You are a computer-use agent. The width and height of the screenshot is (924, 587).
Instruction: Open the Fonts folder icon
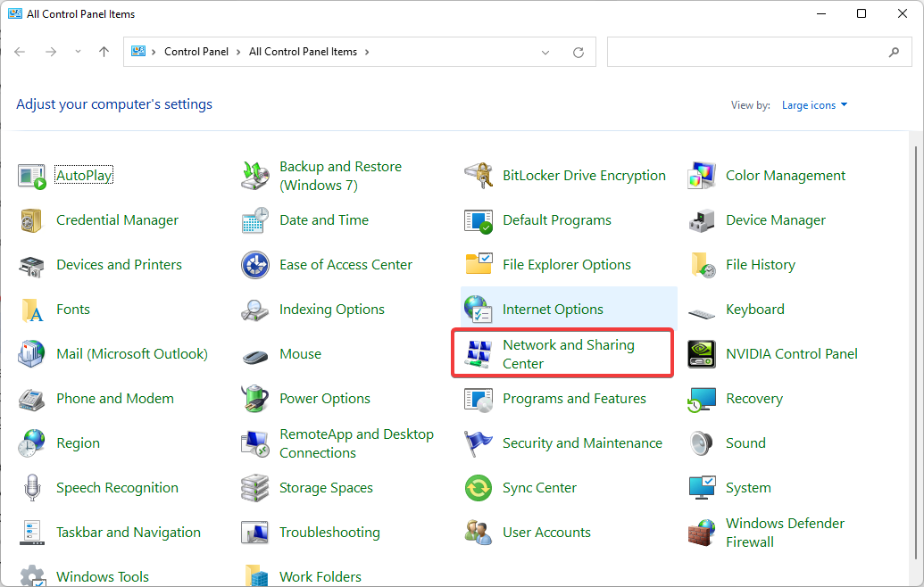[32, 310]
